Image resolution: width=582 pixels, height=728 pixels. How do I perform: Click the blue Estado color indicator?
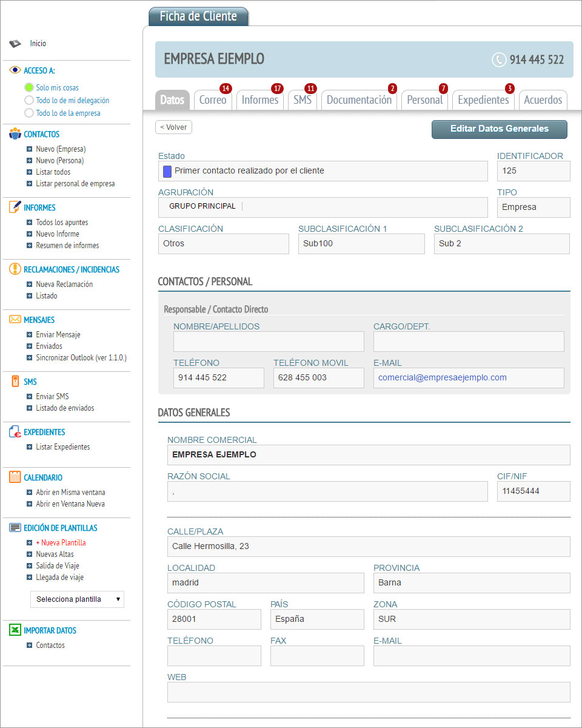[x=167, y=171]
